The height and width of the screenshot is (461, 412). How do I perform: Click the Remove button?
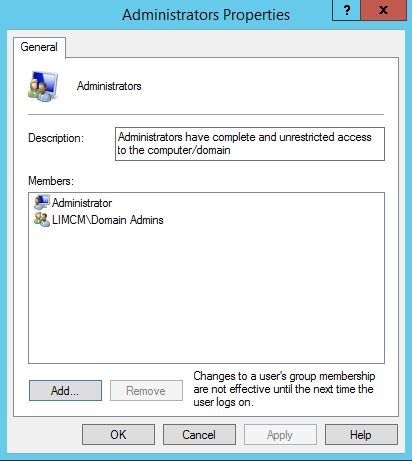[146, 390]
